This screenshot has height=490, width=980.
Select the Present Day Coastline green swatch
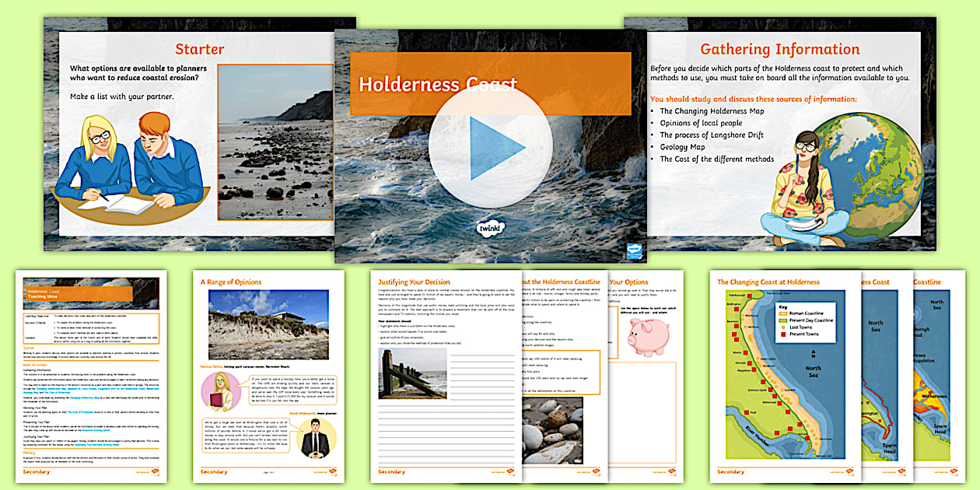coord(782,320)
